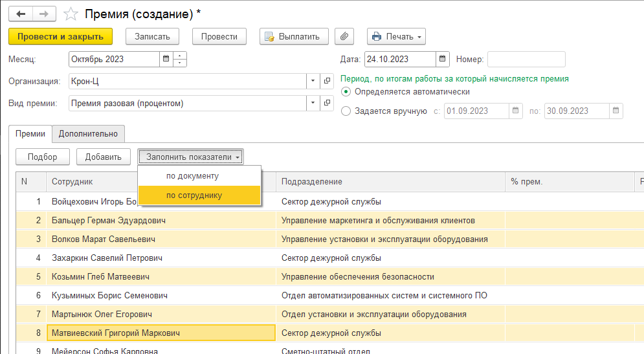Switch to the Дополнительно tab

coord(88,133)
